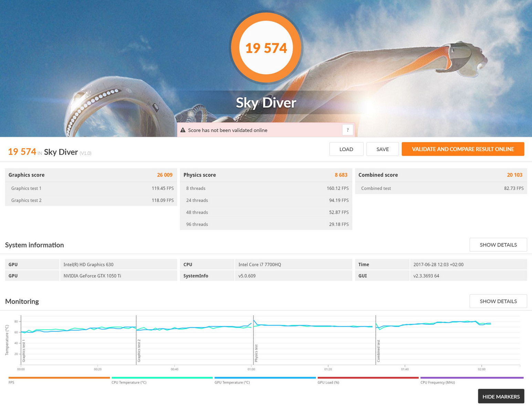
Task: Click the Physics score value 8 683
Action: 341,175
